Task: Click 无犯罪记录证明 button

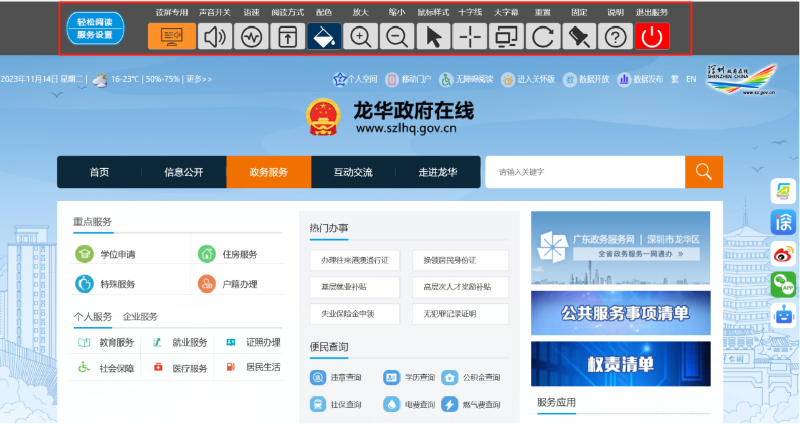Action: 460,314
